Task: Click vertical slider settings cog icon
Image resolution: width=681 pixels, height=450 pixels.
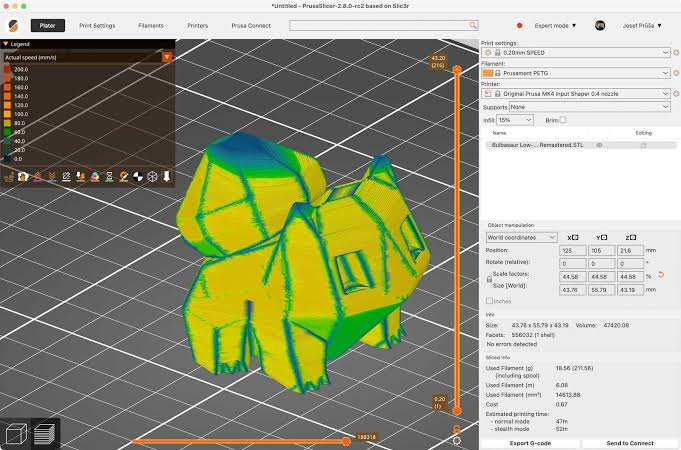Action: (457, 441)
